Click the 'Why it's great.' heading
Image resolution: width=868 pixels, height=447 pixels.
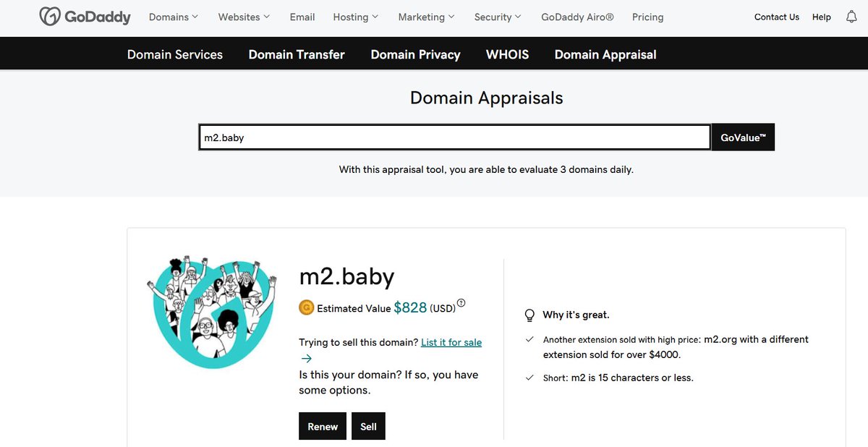(x=576, y=315)
